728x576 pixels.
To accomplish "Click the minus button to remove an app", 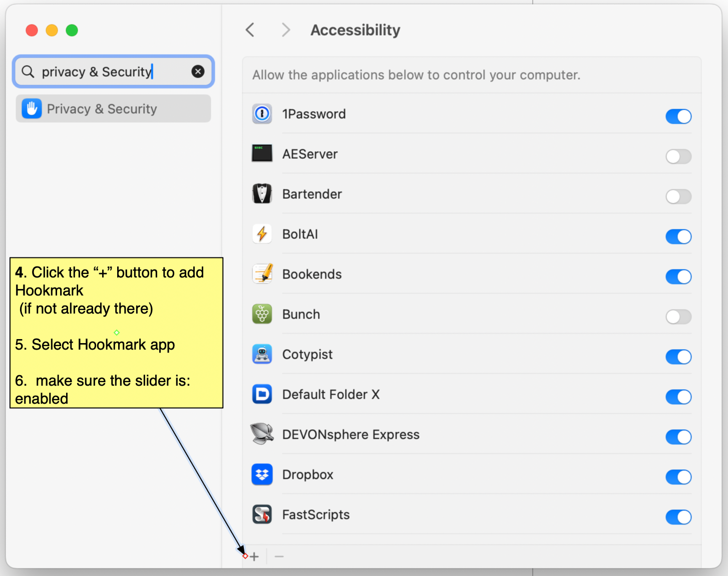I will tap(279, 556).
